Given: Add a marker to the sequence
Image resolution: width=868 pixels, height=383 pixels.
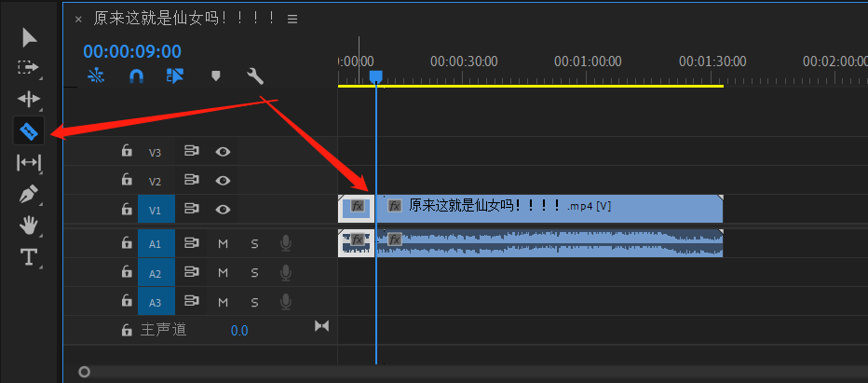Looking at the screenshot, I should [216, 76].
